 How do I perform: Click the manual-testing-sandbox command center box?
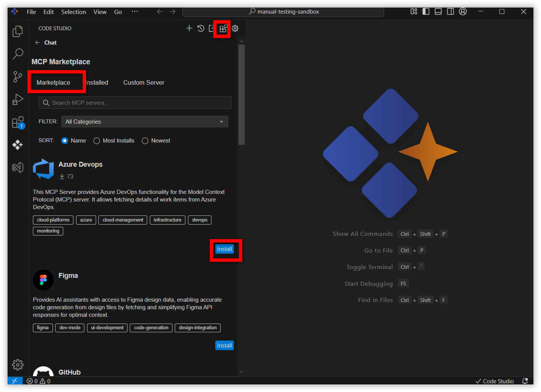coord(283,12)
